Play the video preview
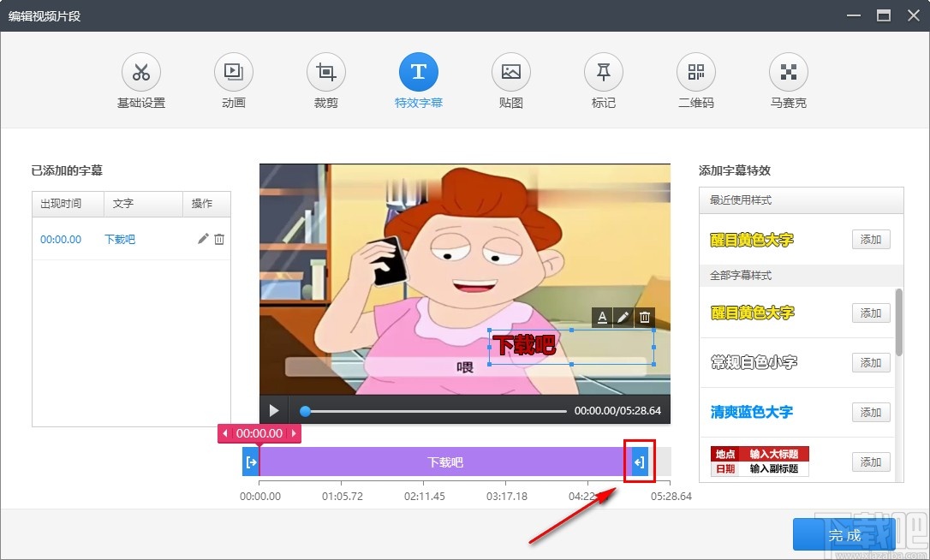 click(x=273, y=410)
